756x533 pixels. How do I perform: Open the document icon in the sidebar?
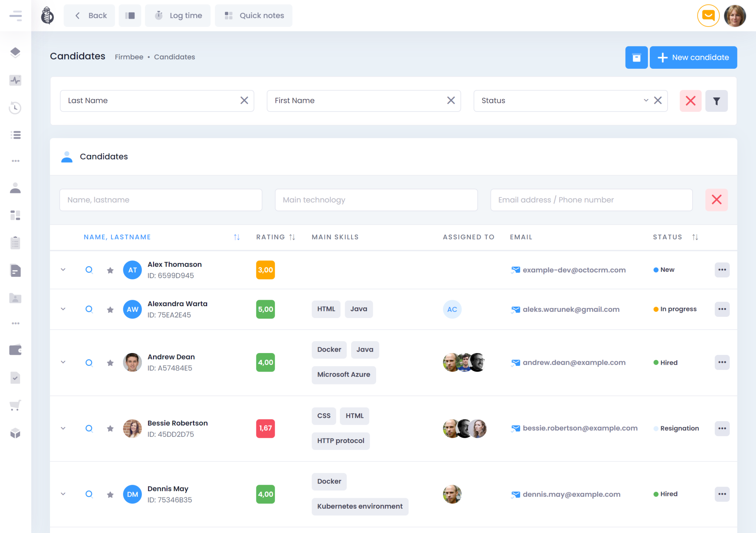pyautogui.click(x=15, y=270)
